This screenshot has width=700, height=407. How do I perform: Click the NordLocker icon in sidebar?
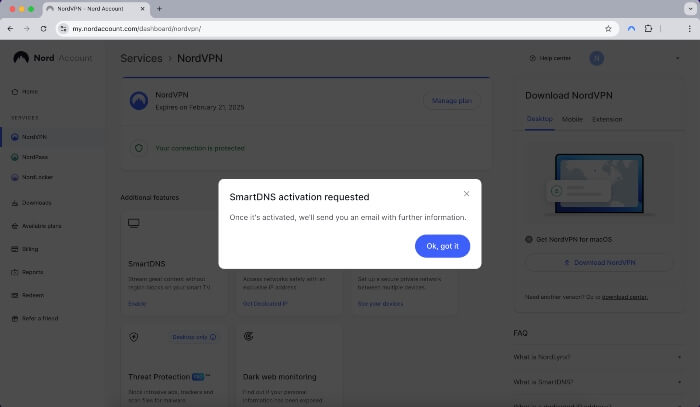point(15,177)
